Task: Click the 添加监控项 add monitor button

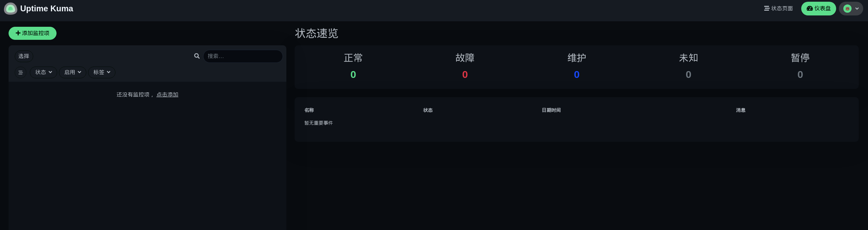Action: coord(33,33)
